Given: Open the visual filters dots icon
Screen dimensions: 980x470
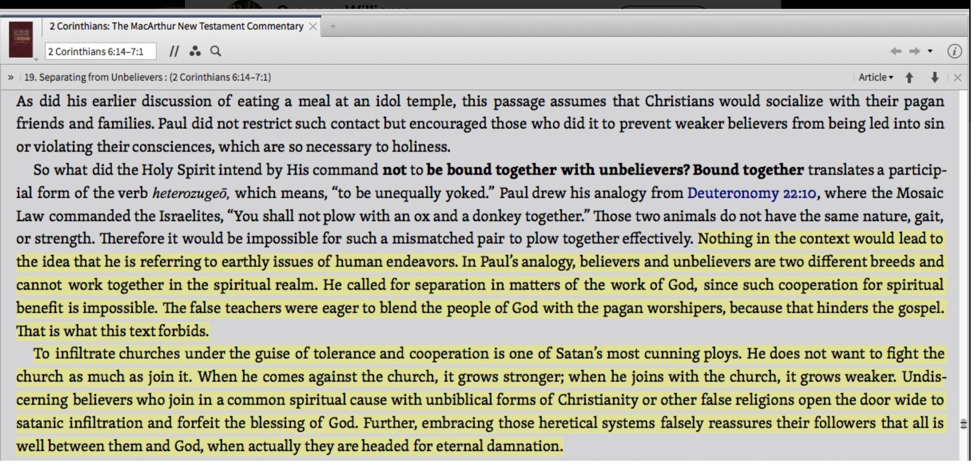Looking at the screenshot, I should (x=195, y=51).
